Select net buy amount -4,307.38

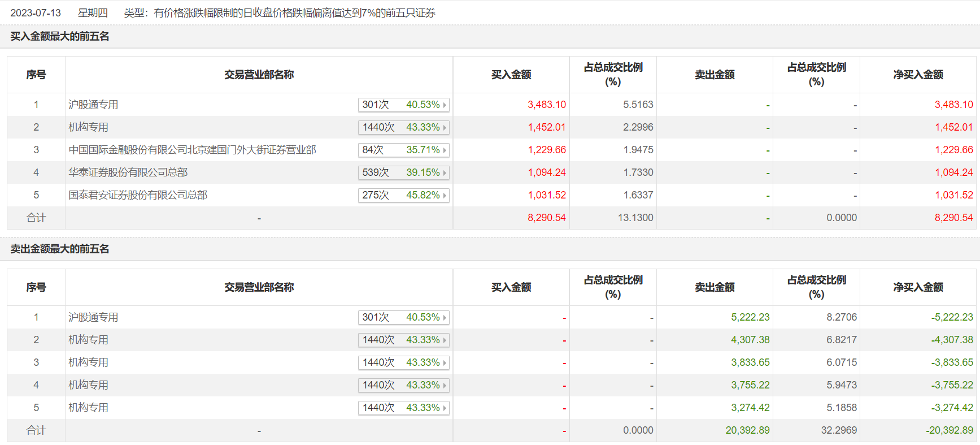coord(952,340)
